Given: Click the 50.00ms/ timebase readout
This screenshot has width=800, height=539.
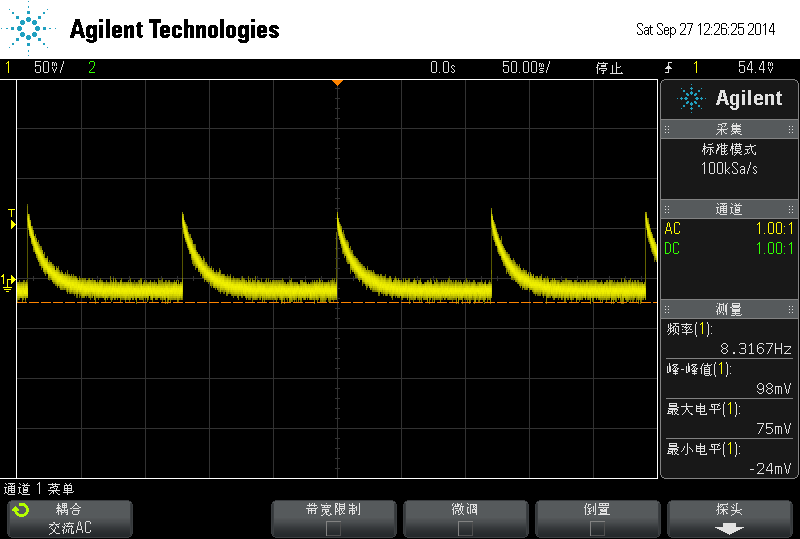Looking at the screenshot, I should point(526,67).
